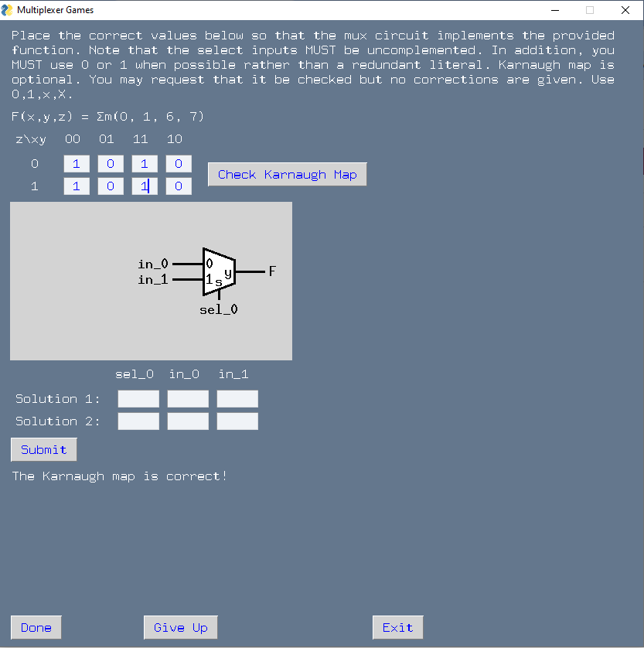Click the Give Up button

point(180,627)
